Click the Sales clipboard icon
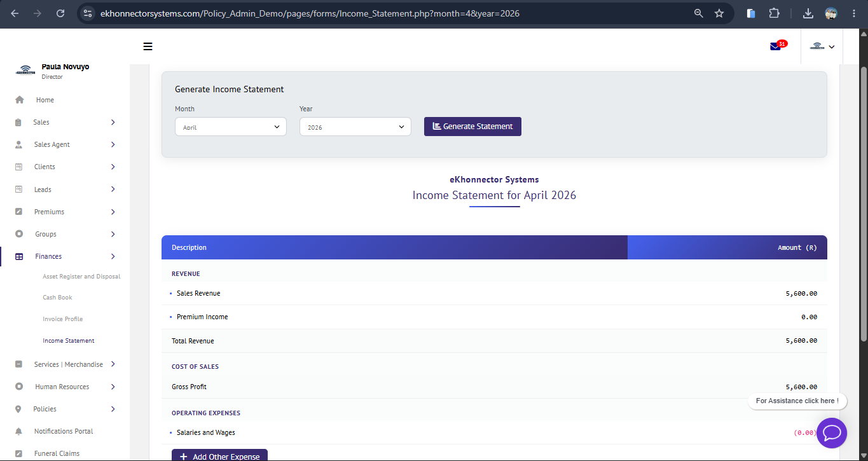Viewport: 868px width, 461px height. pos(18,122)
